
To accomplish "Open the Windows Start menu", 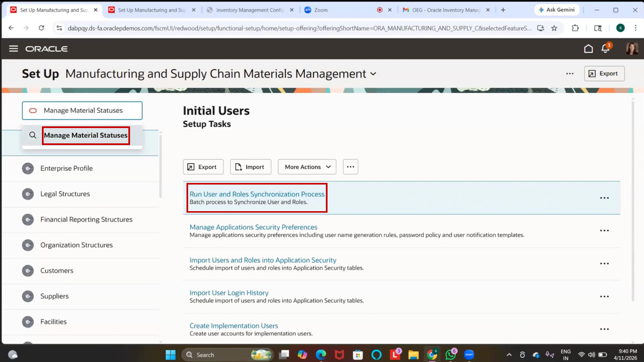I will [170, 355].
